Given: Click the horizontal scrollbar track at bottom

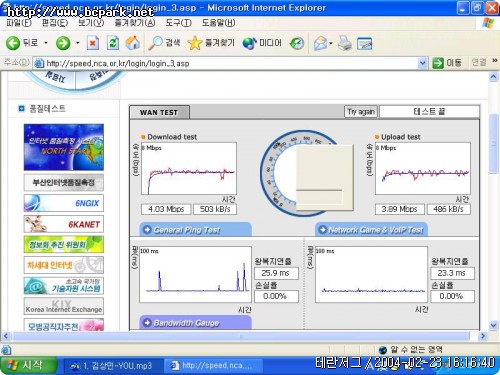Looking at the screenshot, I should [241, 336].
